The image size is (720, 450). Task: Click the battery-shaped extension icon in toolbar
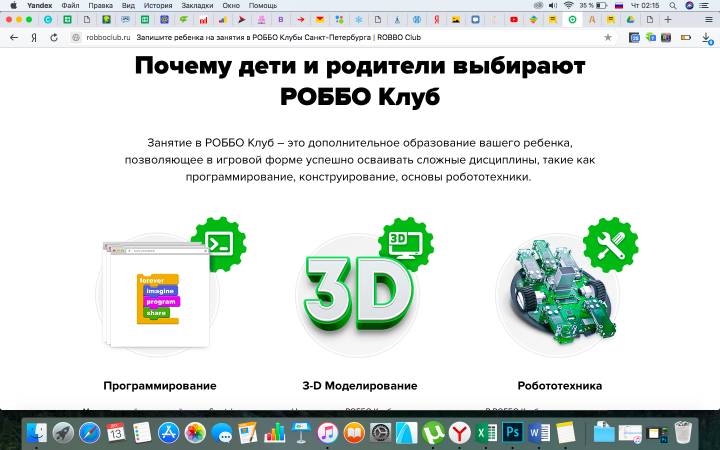pyautogui.click(x=686, y=38)
